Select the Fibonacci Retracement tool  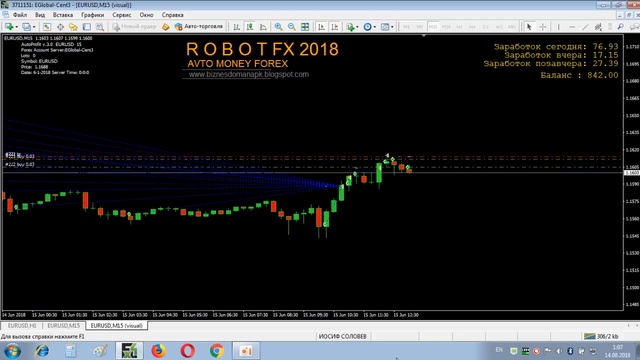[610, 27]
